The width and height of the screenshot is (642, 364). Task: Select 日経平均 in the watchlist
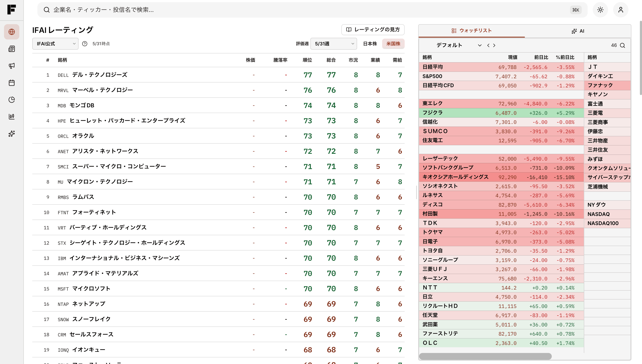pyautogui.click(x=501, y=67)
